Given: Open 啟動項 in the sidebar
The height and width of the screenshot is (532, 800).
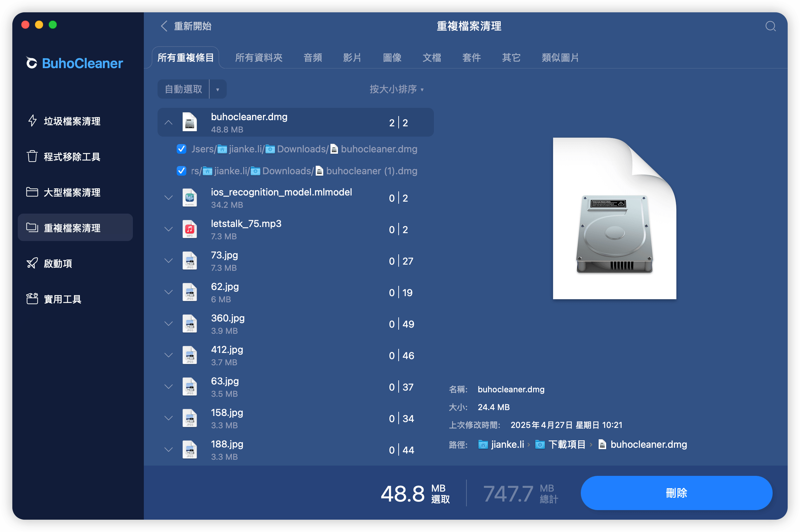Looking at the screenshot, I should click(75, 263).
